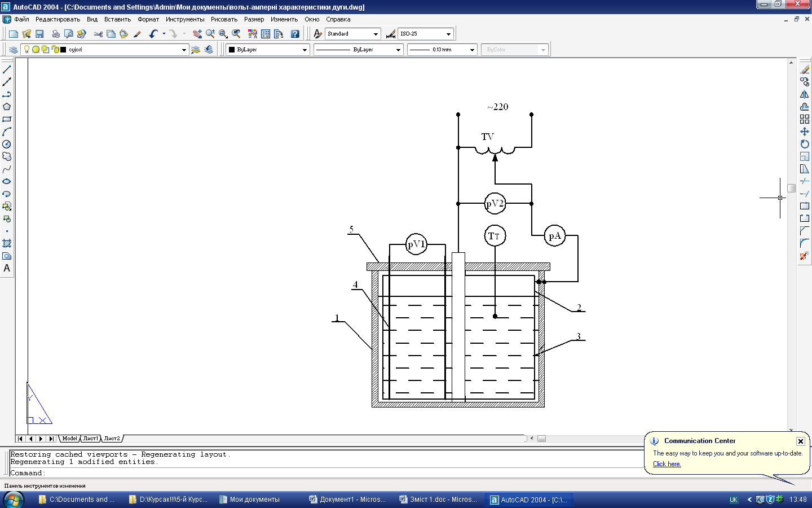The width and height of the screenshot is (812, 508).
Task: Click the horizontal scrollbar thumb
Action: [541, 439]
